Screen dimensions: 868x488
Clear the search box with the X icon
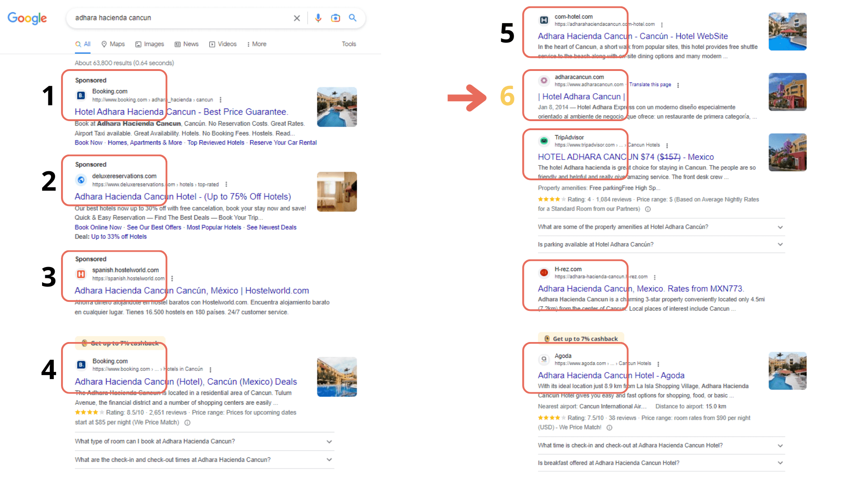coord(297,18)
